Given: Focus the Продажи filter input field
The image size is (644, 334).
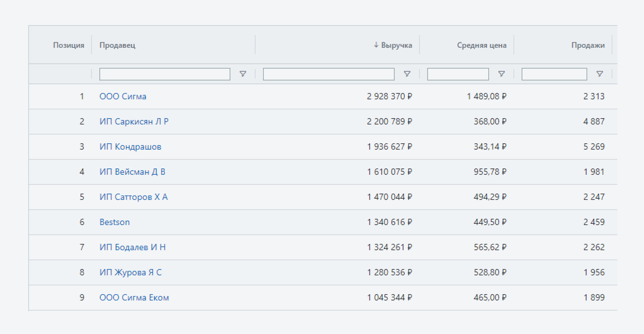Looking at the screenshot, I should [554, 74].
